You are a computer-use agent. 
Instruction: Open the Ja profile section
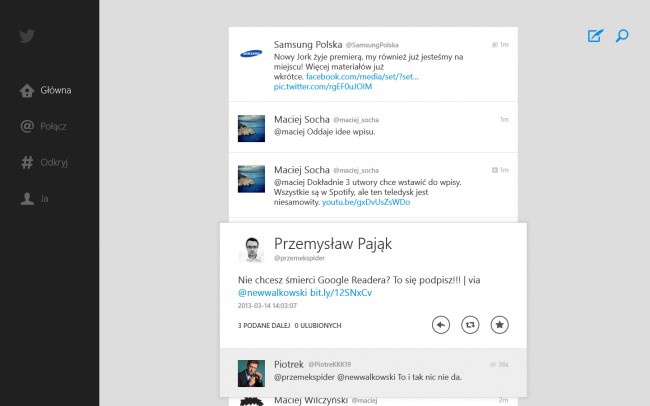[x=44, y=199]
